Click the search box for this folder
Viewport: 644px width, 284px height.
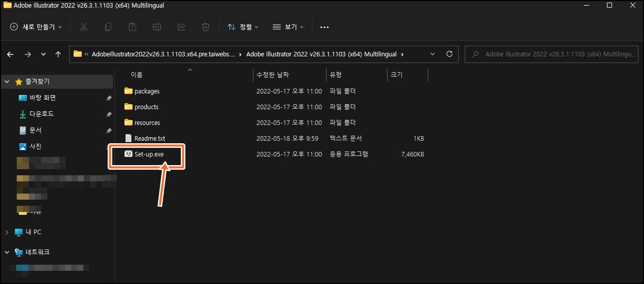pyautogui.click(x=551, y=54)
